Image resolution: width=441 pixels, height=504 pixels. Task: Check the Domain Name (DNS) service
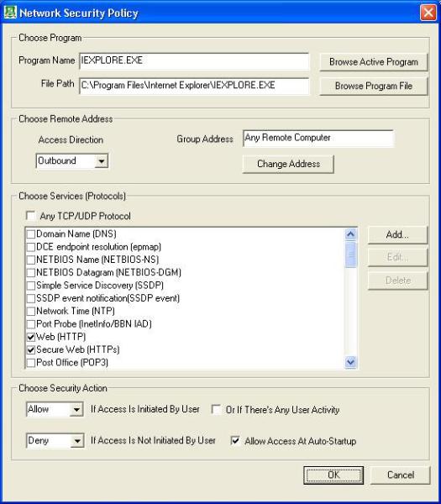[31, 234]
